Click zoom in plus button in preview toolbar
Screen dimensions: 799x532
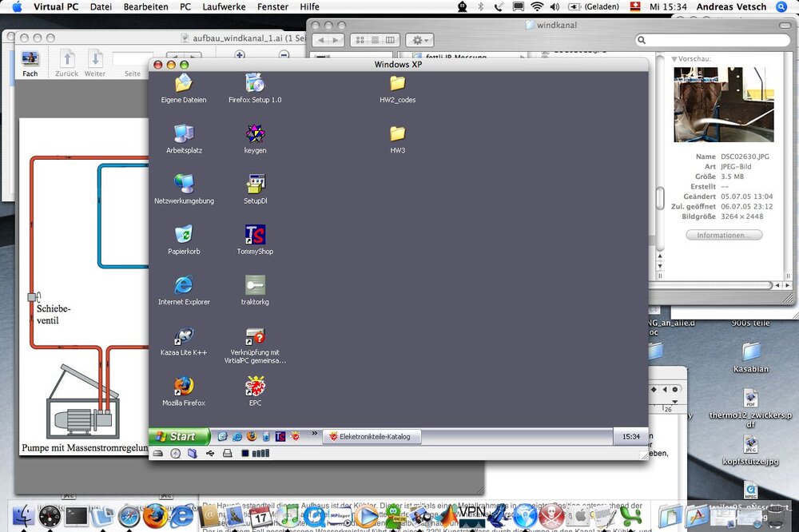tap(240, 54)
